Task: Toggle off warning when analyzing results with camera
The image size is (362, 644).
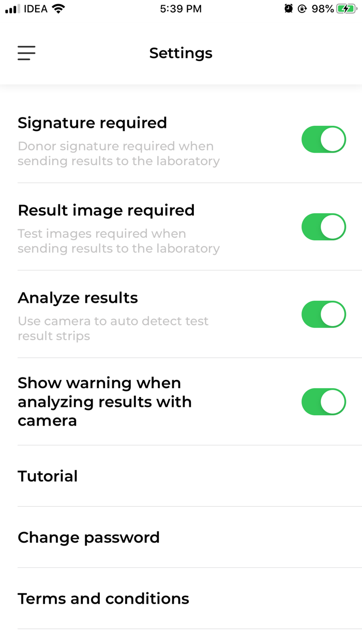Action: coord(324,402)
